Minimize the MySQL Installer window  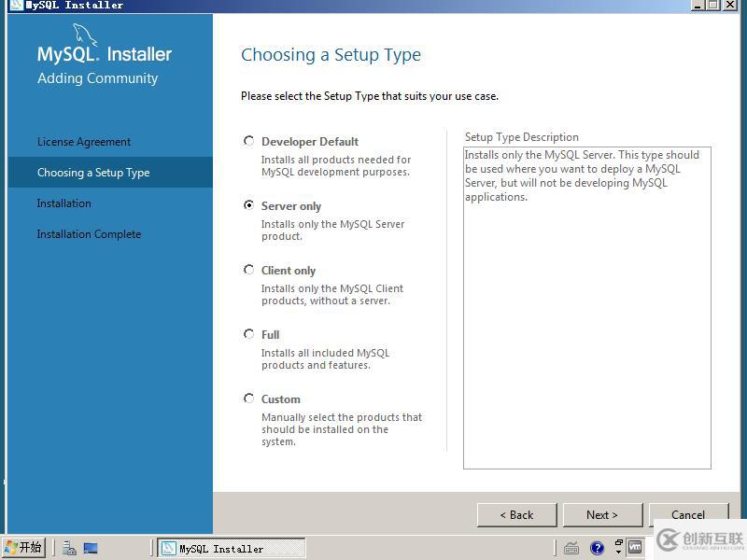tap(698, 6)
